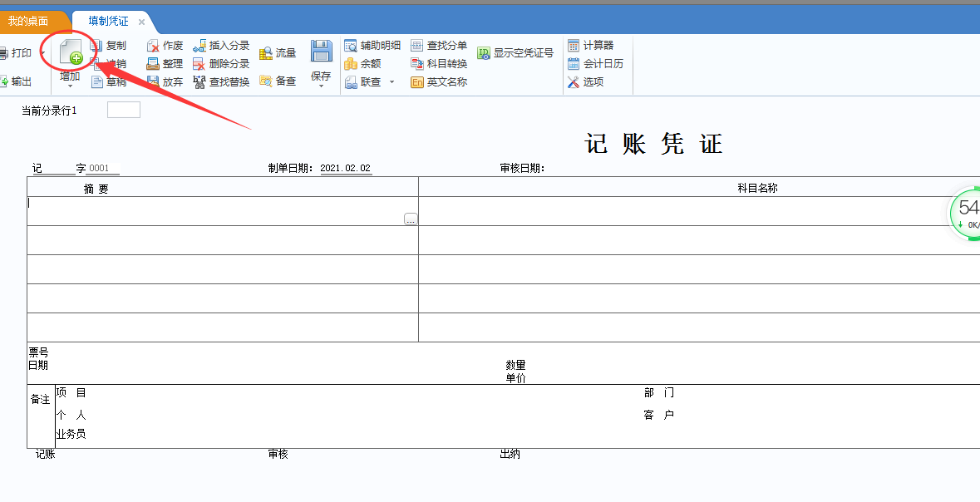This screenshot has width=980, height=502.
Task: Click the 选项 (Options) button
Action: click(x=574, y=82)
